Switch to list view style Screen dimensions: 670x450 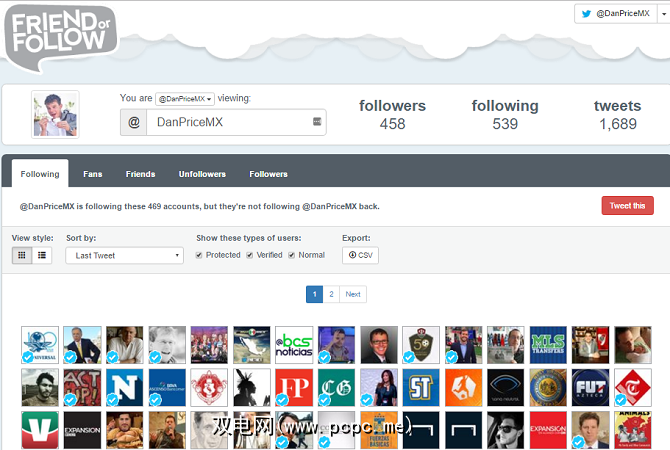(42, 255)
